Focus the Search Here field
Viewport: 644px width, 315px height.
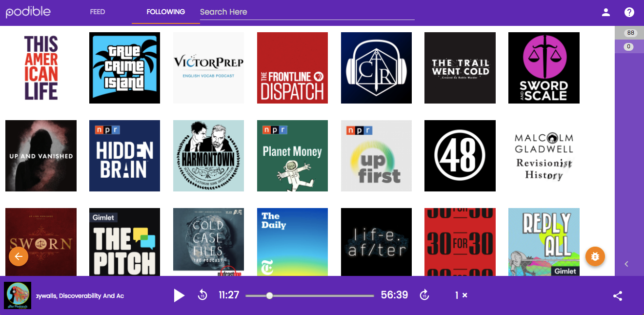[x=307, y=12]
